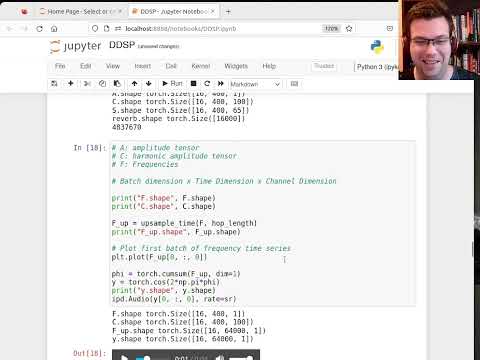Viewport: 480px width, 360px height.
Task: Copy selected cells in toolbar
Action: point(102,84)
